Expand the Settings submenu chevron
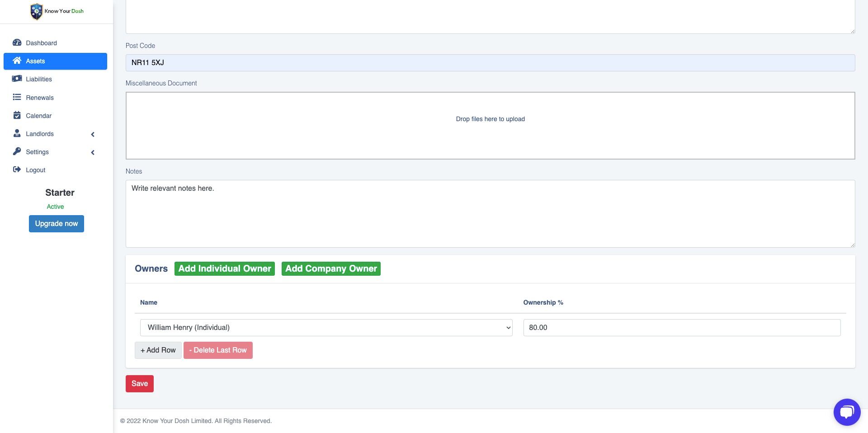 93,152
